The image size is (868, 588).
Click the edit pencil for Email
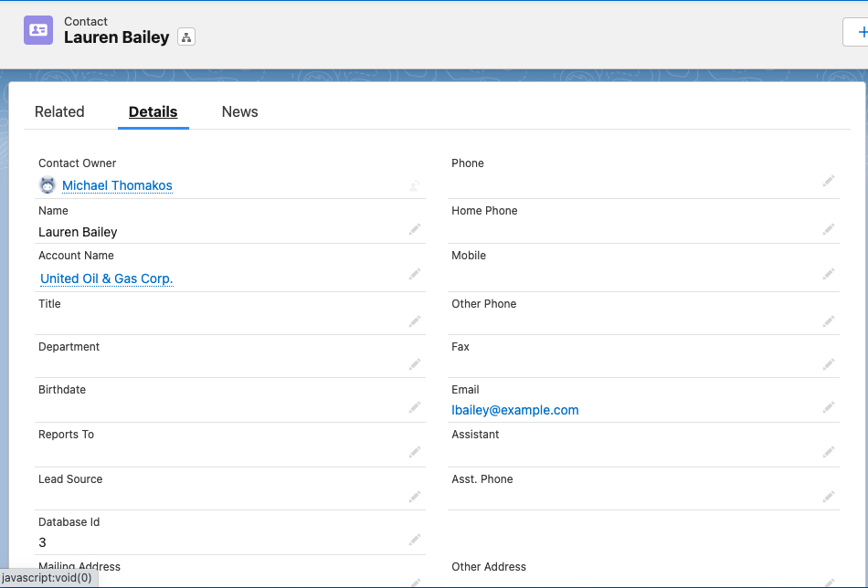tap(828, 408)
